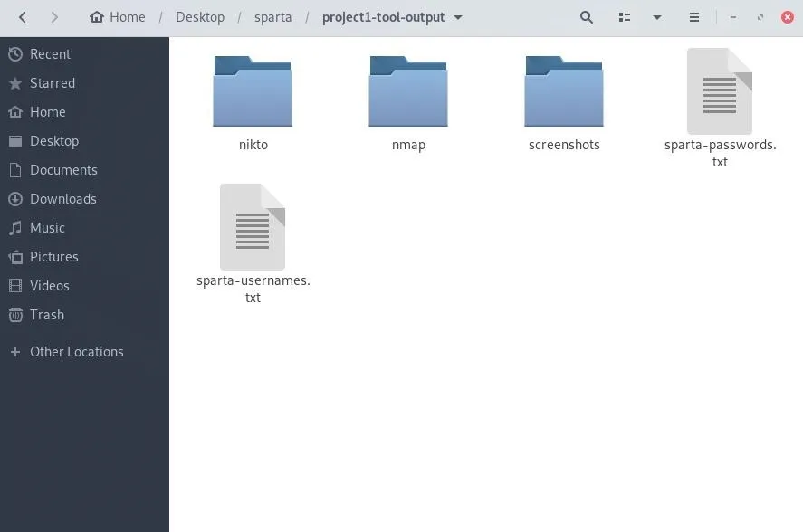Toggle list view icon in header
Image resolution: width=803 pixels, height=532 pixels.
pyautogui.click(x=625, y=17)
